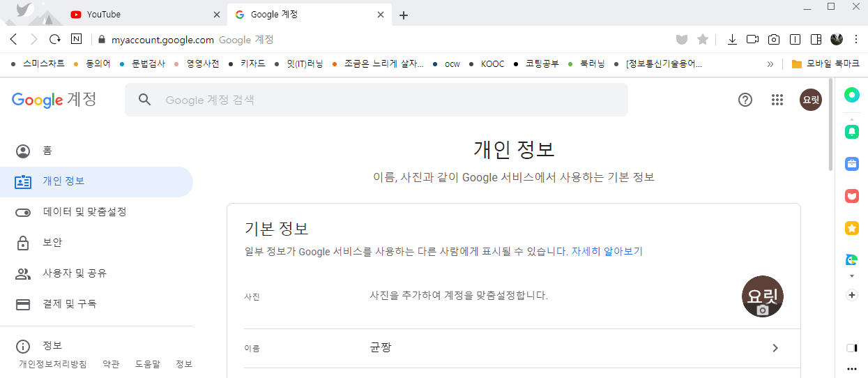868x378 pixels.
Task: Expand the bookmarks overflow chevron
Action: point(770,63)
